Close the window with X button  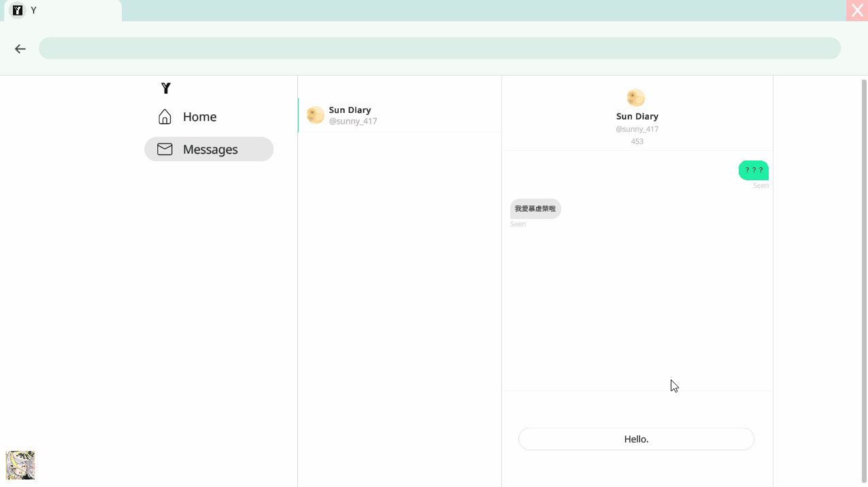coord(857,11)
